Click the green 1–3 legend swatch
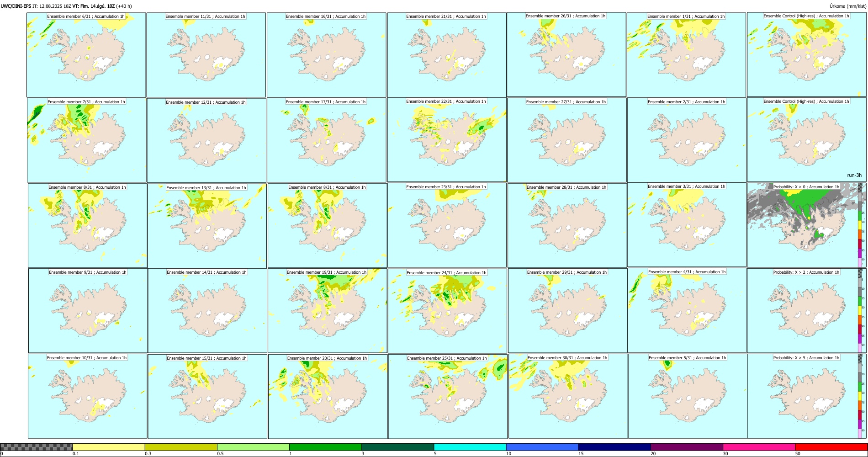 click(x=325, y=447)
